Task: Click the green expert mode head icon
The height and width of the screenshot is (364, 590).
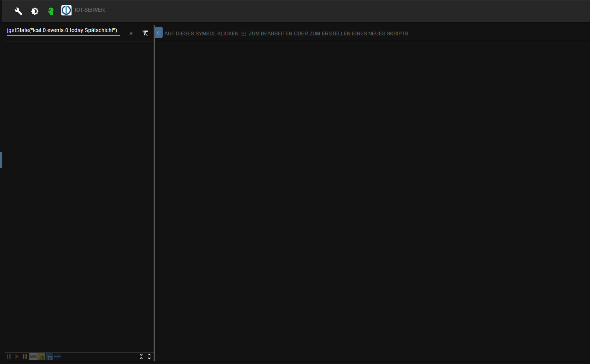Action: click(51, 11)
